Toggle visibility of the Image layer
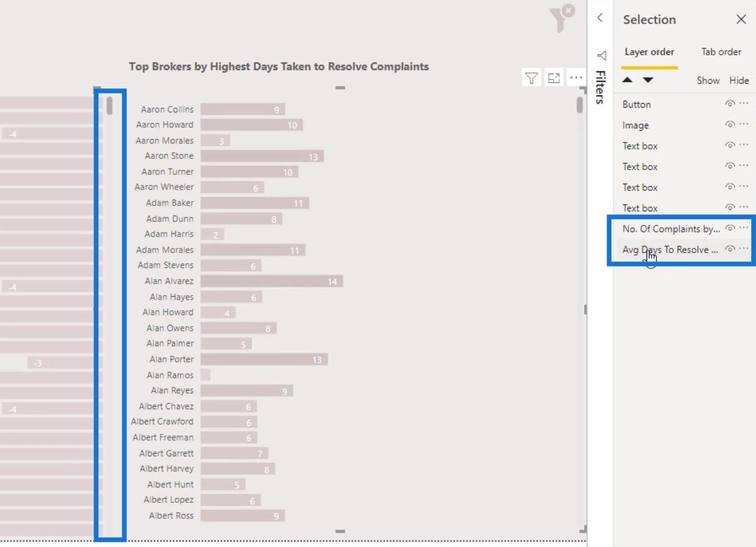The width and height of the screenshot is (756, 547). [x=730, y=124]
